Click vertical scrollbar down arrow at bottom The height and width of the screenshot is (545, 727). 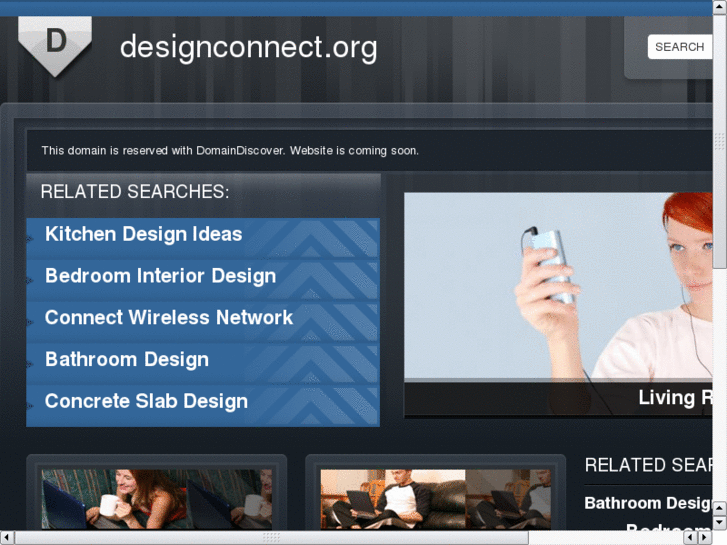720,523
